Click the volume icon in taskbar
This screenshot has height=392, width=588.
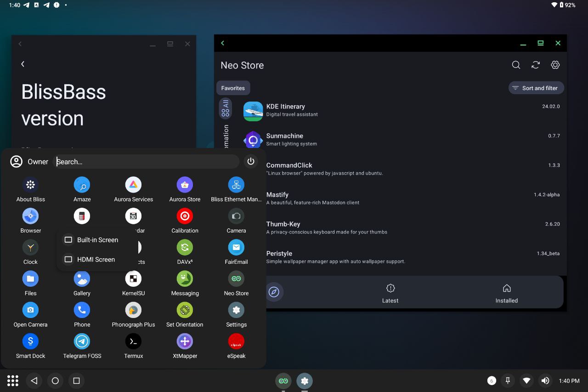(x=545, y=381)
